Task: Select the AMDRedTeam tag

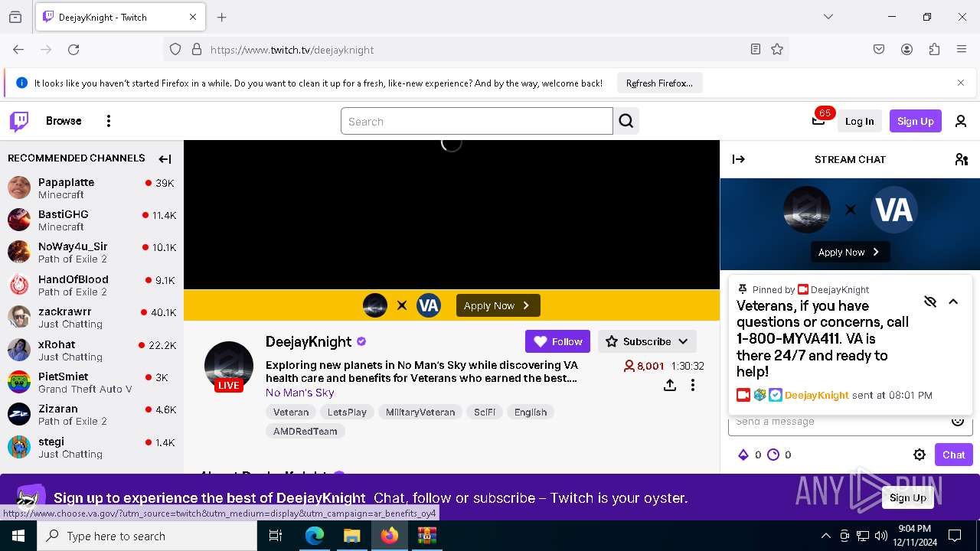Action: pos(305,431)
